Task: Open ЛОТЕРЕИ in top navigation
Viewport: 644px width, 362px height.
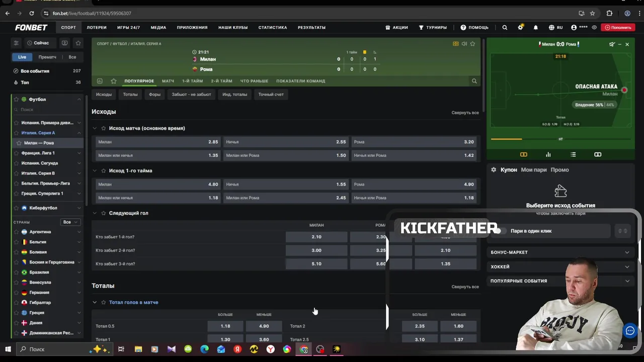Action: [x=97, y=28]
